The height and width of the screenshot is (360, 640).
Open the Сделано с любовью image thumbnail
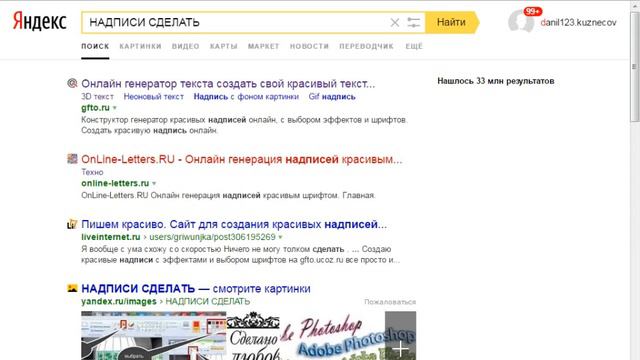[x=253, y=336]
